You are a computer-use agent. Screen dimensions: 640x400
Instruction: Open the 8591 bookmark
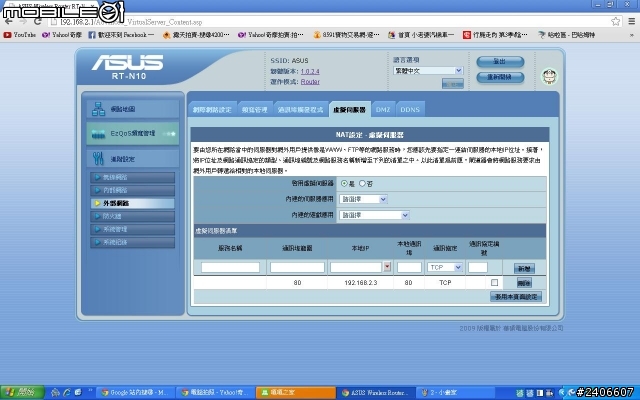(x=346, y=35)
